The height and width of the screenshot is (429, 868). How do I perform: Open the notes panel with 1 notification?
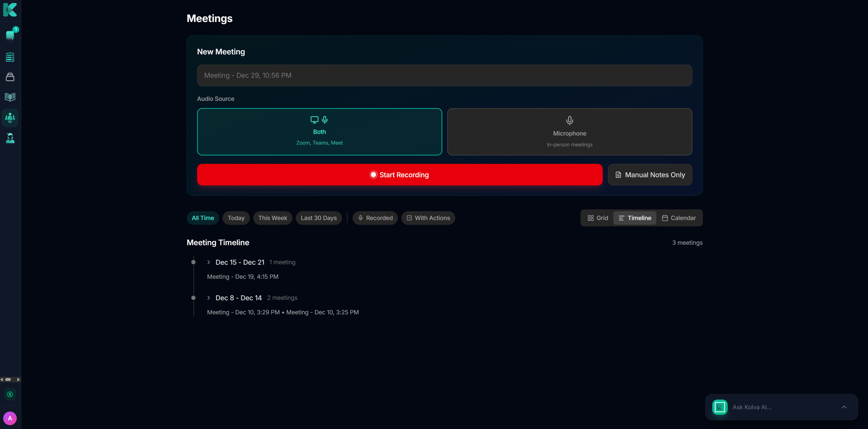[10, 35]
